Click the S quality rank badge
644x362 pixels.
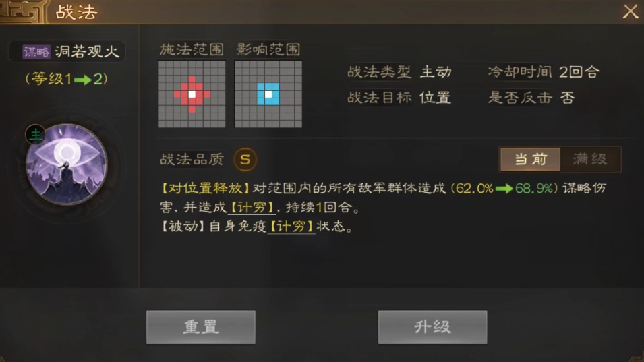(x=245, y=160)
